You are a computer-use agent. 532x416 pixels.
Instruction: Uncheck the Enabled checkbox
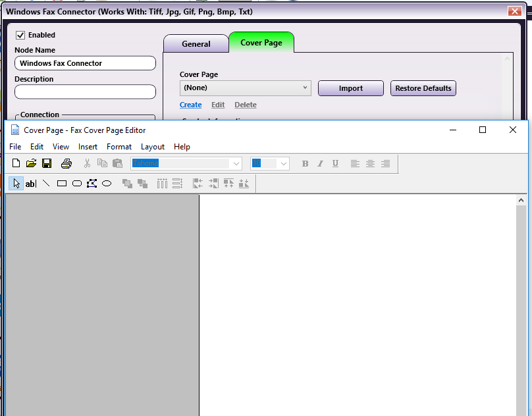(20, 35)
